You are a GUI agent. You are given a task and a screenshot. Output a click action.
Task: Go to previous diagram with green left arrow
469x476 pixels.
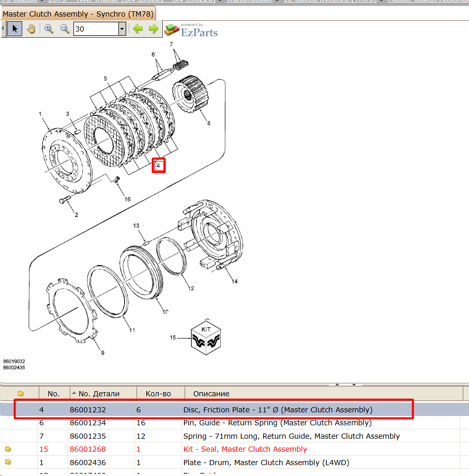click(138, 29)
